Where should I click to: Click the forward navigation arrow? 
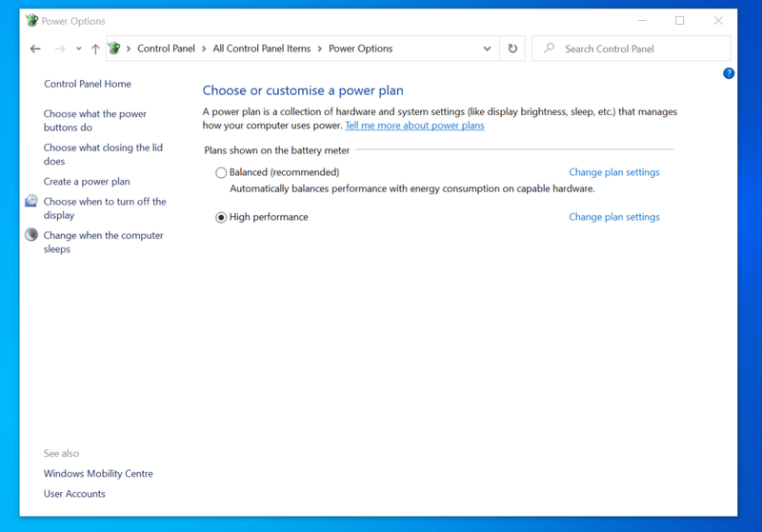coord(60,49)
